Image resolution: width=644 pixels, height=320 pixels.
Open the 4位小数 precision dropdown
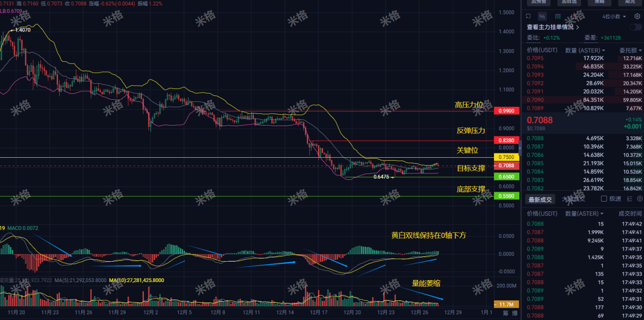pyautogui.click(x=614, y=17)
